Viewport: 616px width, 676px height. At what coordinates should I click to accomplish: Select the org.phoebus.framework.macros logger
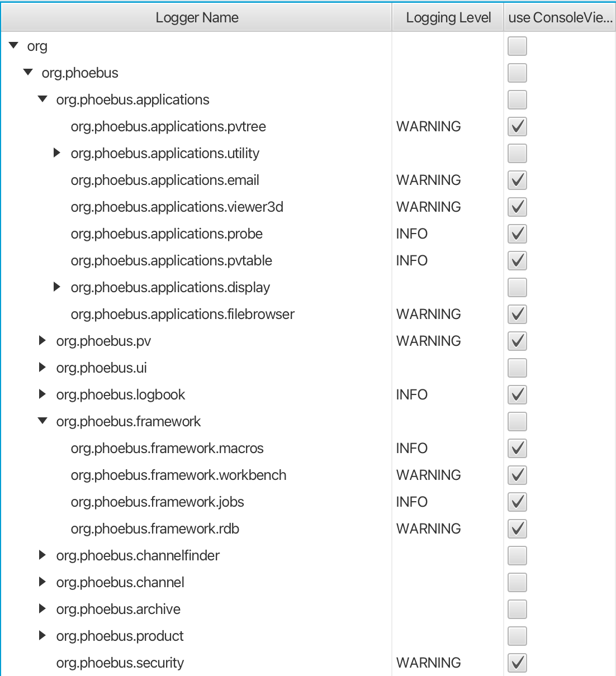[167, 448]
